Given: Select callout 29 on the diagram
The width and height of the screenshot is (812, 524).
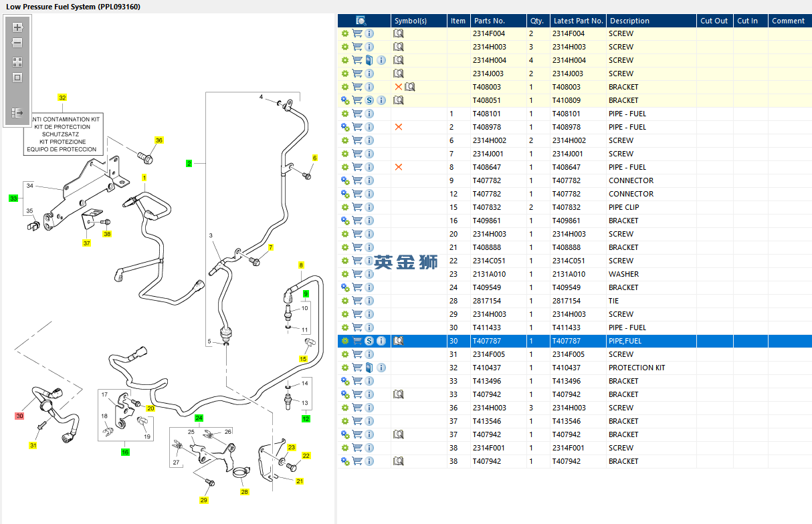Looking at the screenshot, I should [203, 500].
